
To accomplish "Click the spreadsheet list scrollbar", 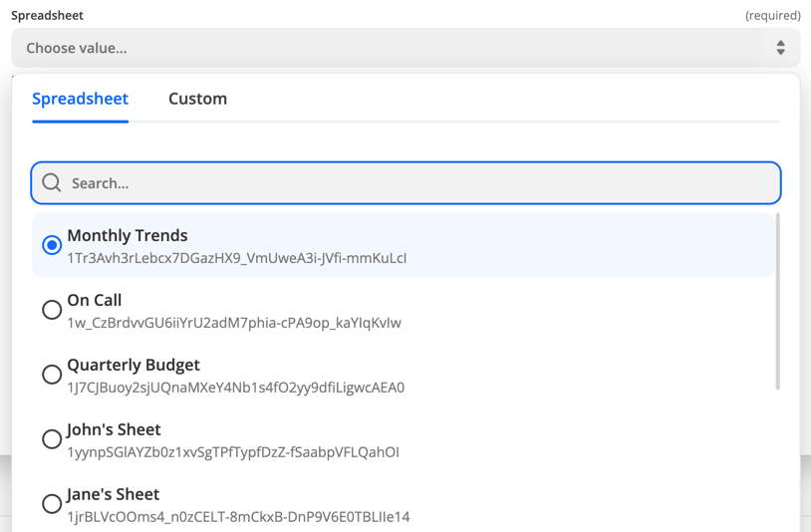I will point(777,301).
